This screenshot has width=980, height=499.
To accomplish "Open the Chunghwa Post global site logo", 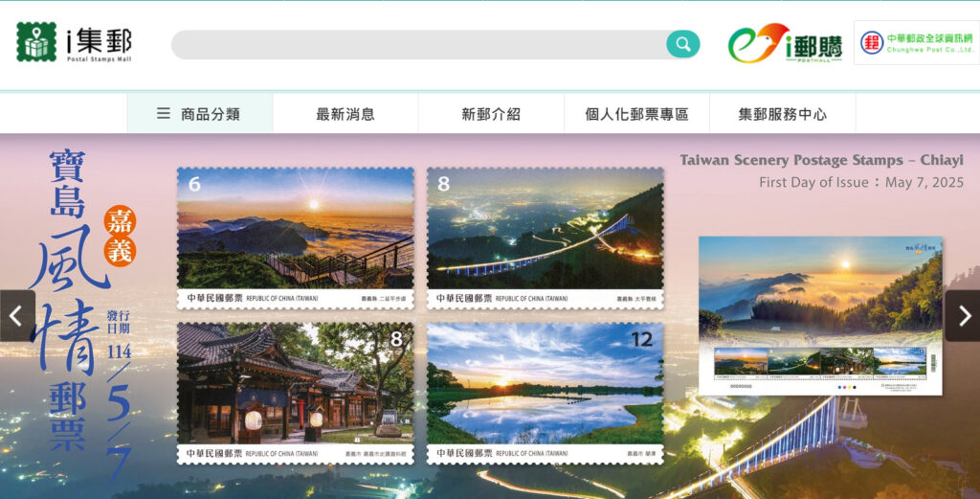I will pos(915,43).
